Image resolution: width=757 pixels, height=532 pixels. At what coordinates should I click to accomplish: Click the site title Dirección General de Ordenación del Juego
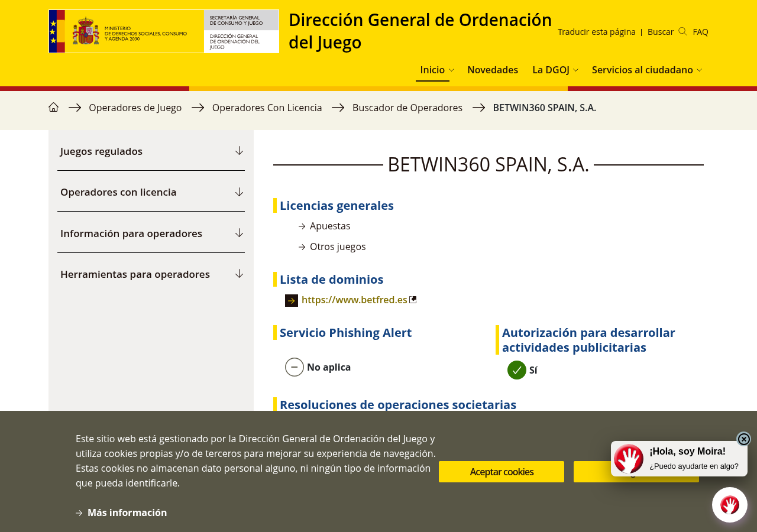coord(420,31)
